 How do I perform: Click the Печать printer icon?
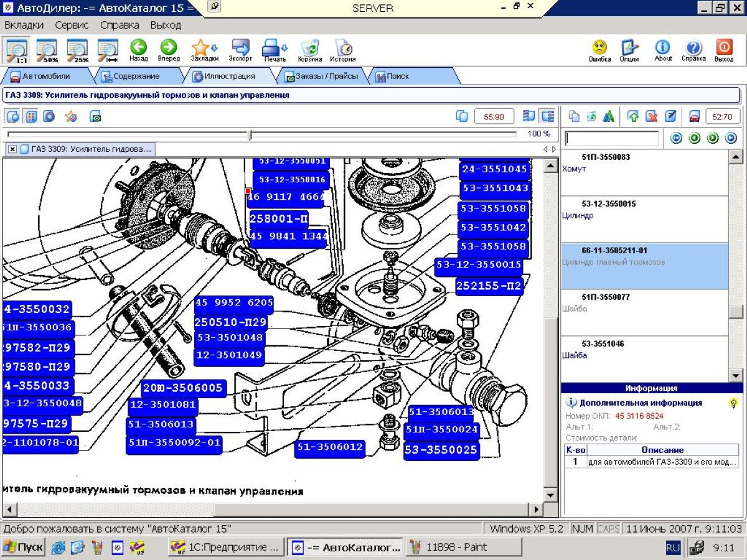(x=275, y=50)
